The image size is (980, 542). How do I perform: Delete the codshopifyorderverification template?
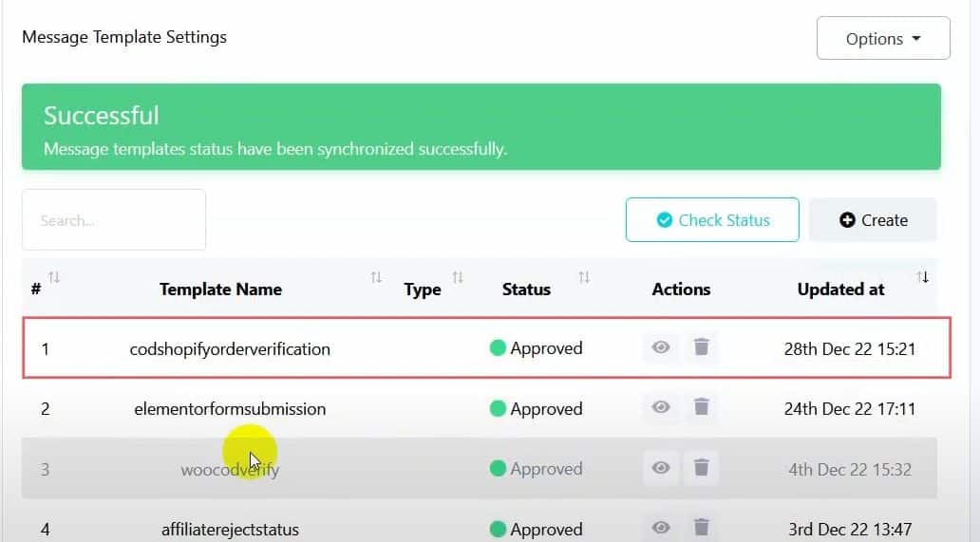click(x=701, y=347)
